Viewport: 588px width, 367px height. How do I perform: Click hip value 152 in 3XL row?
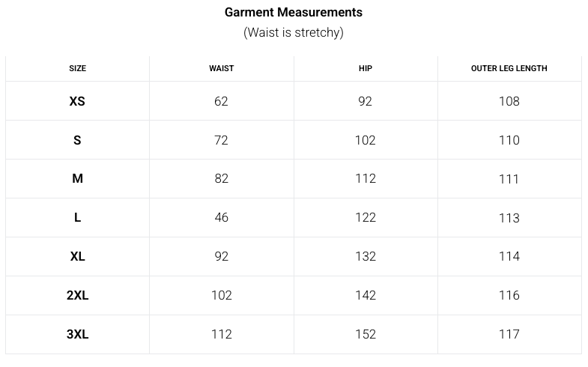(366, 334)
